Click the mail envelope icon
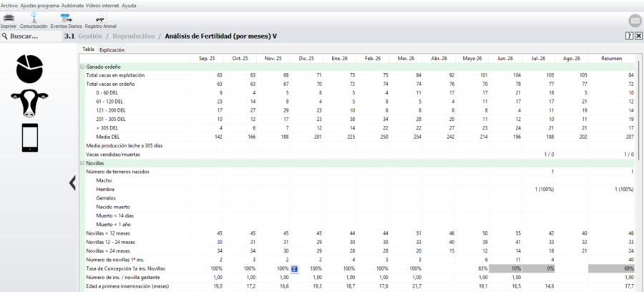 tap(635, 21)
